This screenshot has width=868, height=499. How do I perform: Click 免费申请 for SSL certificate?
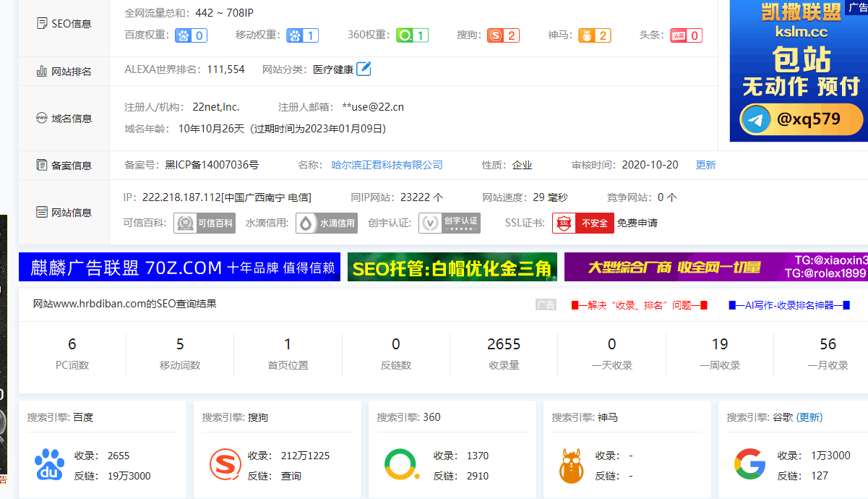click(637, 223)
